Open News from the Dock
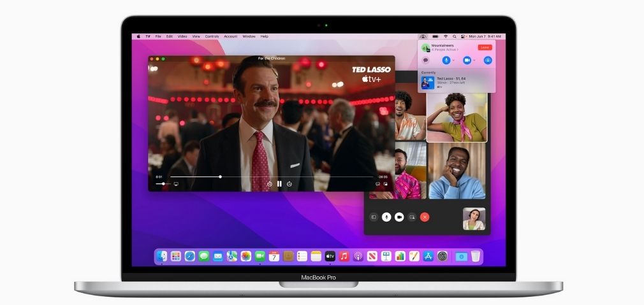644x305 pixels. pyautogui.click(x=372, y=257)
